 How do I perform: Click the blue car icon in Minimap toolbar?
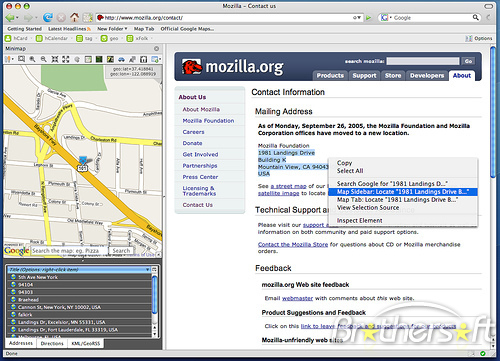point(121,59)
